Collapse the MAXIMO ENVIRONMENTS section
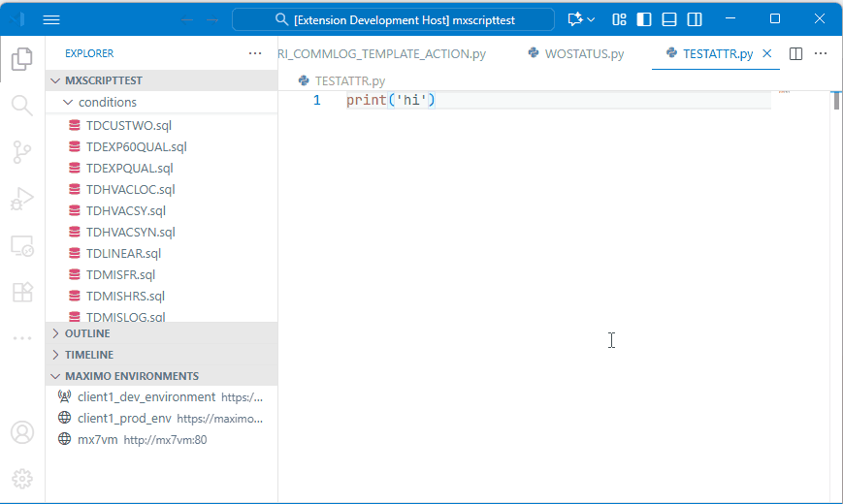 click(x=161, y=376)
